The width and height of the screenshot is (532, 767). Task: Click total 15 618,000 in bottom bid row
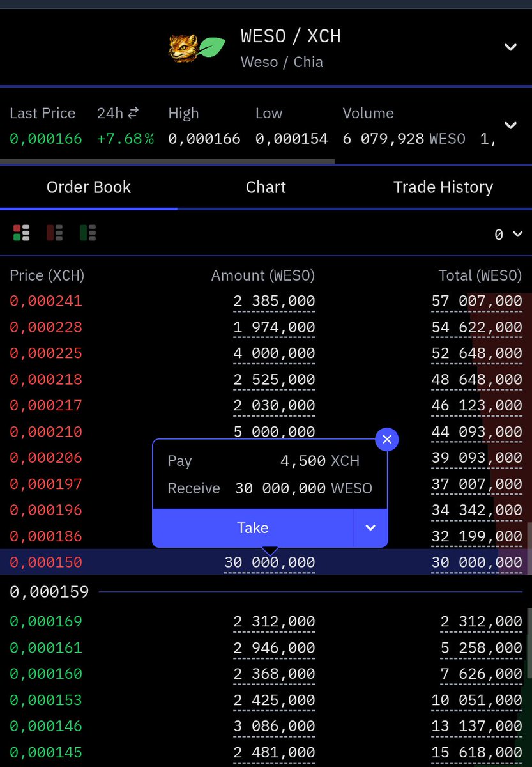[476, 753]
